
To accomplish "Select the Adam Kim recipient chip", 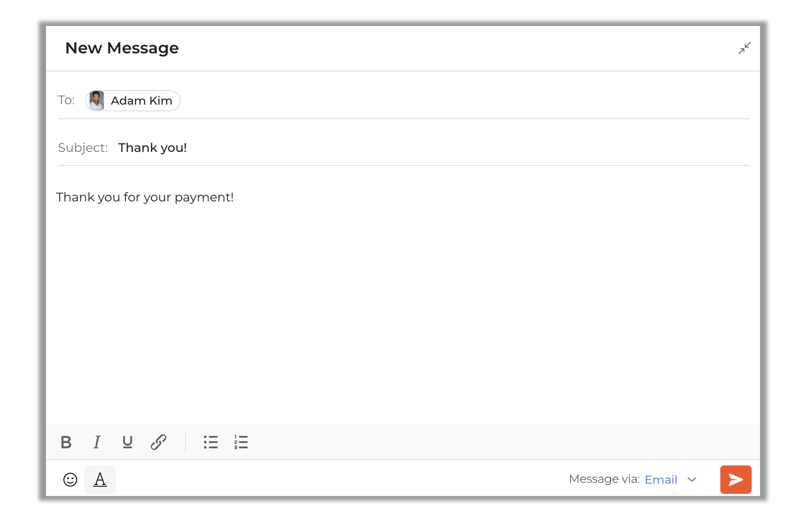I will (132, 100).
